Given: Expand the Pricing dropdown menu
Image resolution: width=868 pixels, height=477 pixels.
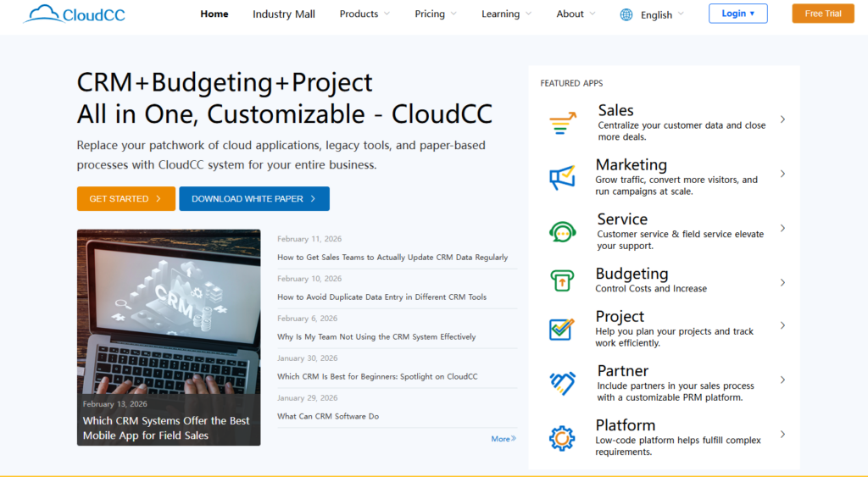Looking at the screenshot, I should (x=435, y=14).
